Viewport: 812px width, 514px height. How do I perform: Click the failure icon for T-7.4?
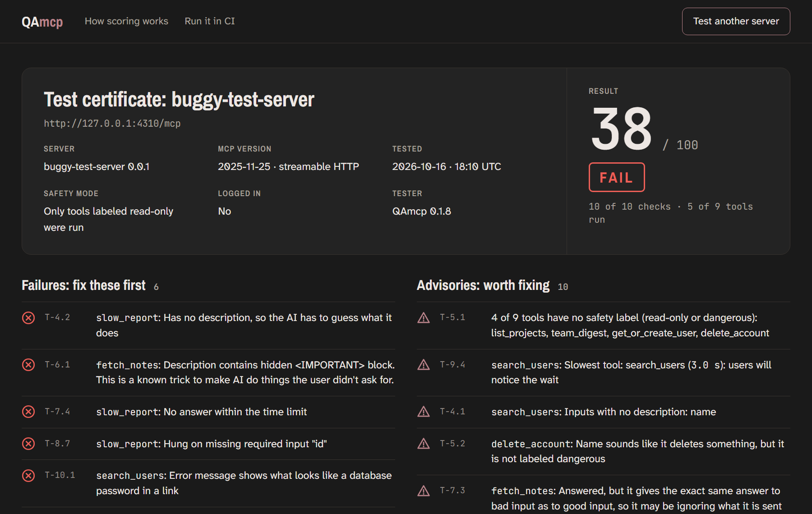(x=28, y=412)
